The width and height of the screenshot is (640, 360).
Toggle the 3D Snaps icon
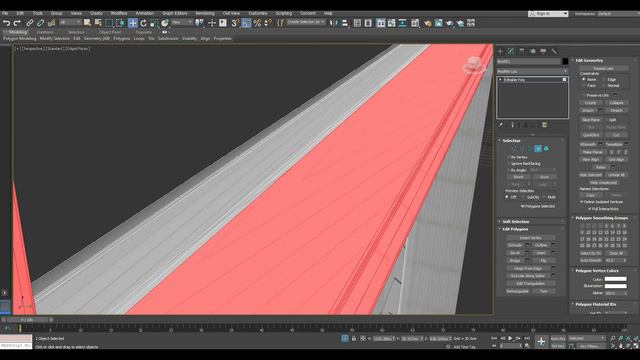coord(235,23)
